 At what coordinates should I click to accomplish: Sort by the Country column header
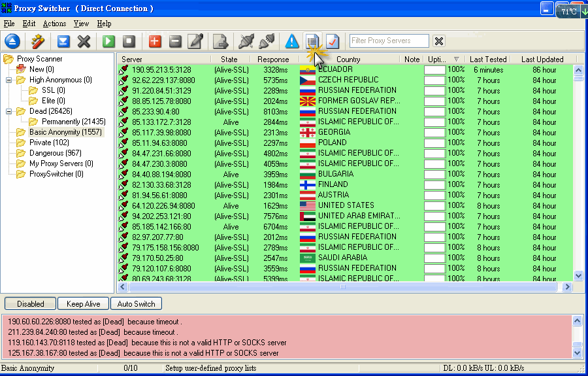(349, 60)
